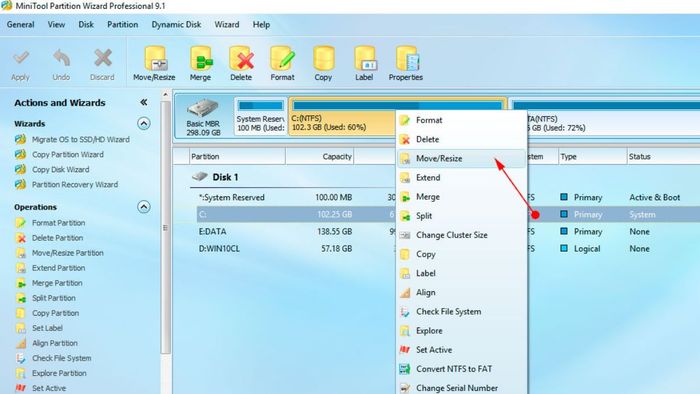Choose Extend Partition in Operations panel
The image size is (700, 394).
pyautogui.click(x=50, y=268)
